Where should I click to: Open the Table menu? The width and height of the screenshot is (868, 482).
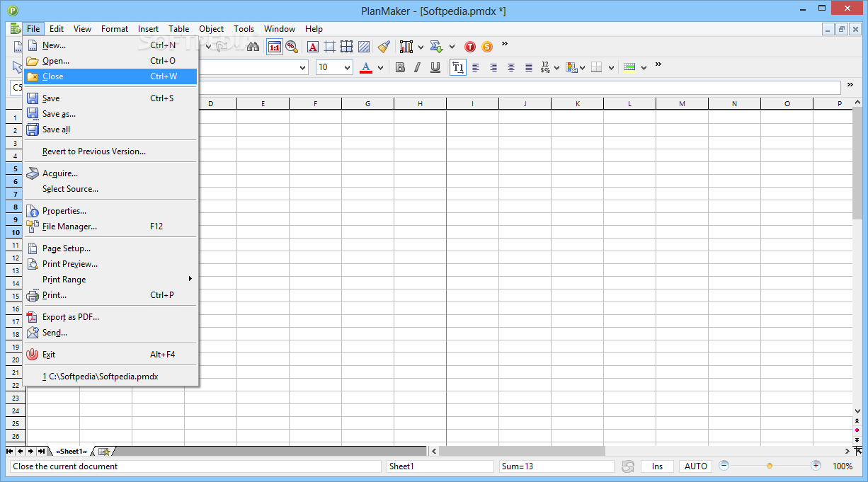coord(179,29)
